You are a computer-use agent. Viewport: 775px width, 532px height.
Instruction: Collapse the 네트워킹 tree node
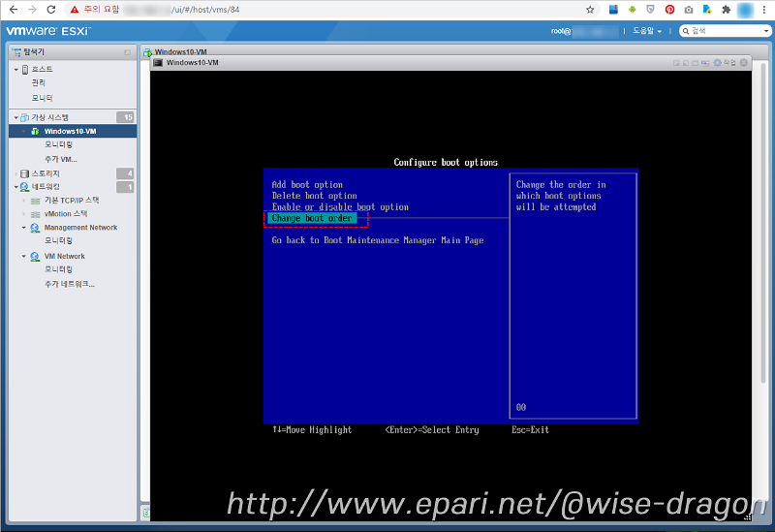(x=16, y=187)
